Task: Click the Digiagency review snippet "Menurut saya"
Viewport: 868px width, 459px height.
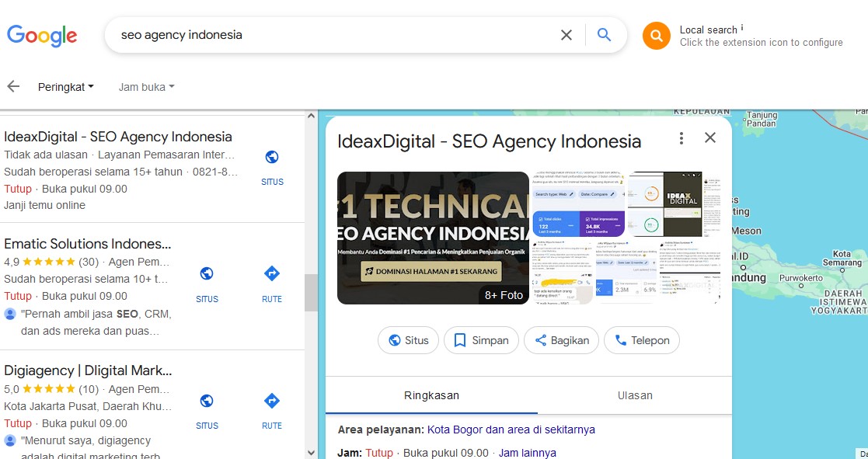Action: pos(92,448)
